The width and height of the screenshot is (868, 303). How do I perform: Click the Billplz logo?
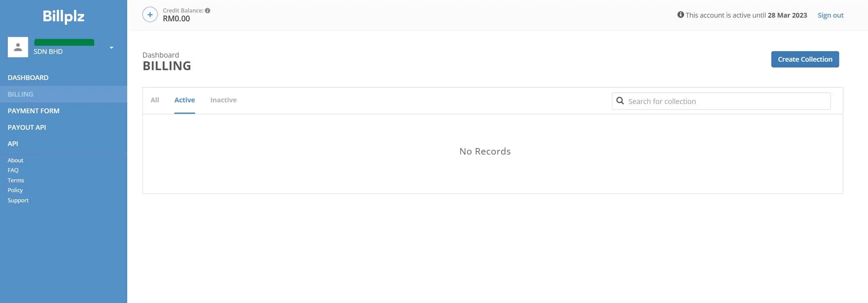63,16
